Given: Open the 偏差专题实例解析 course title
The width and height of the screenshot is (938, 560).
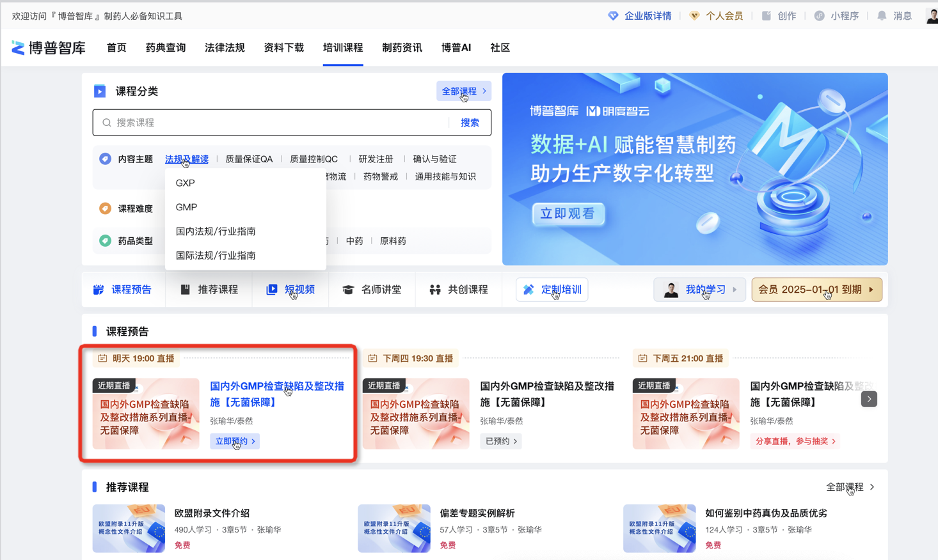Looking at the screenshot, I should [x=477, y=513].
